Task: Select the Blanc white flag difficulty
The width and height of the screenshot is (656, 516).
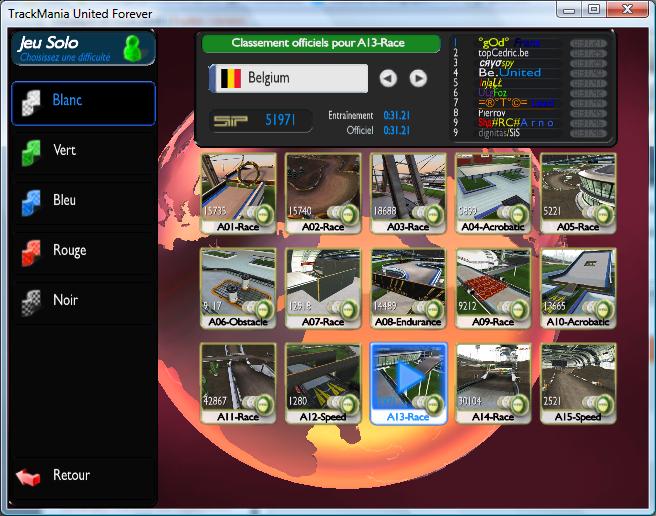Action: (x=83, y=102)
